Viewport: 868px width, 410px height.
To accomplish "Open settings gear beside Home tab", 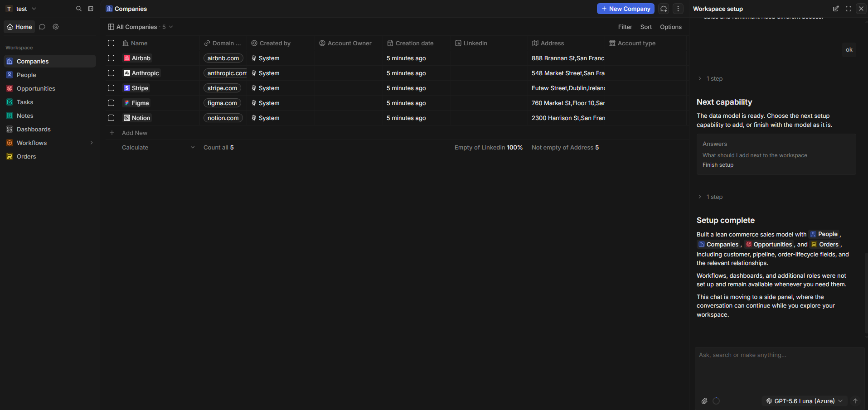I will (56, 27).
